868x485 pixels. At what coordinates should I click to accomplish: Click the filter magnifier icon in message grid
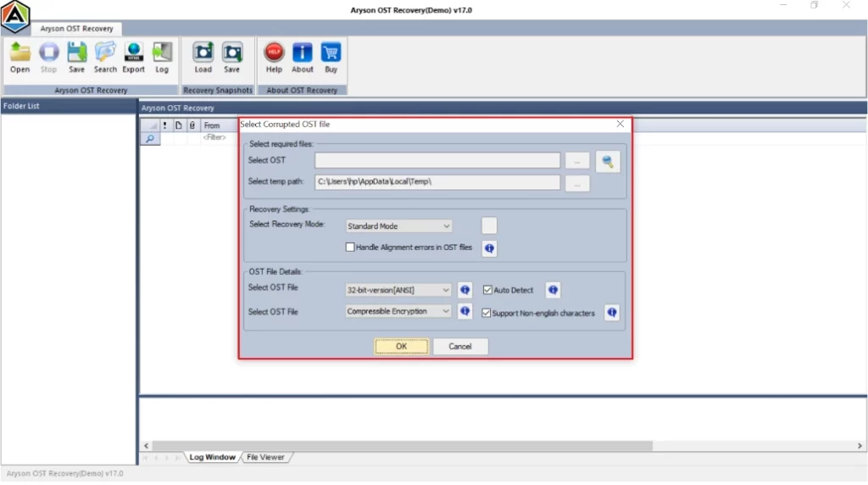click(150, 138)
